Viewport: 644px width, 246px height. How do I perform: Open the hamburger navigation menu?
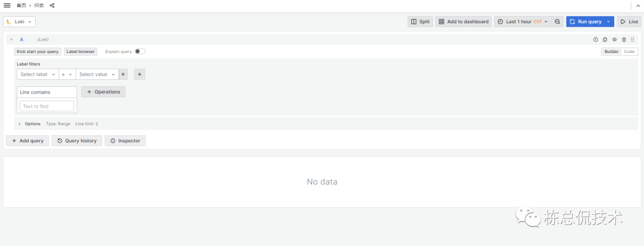7,5
